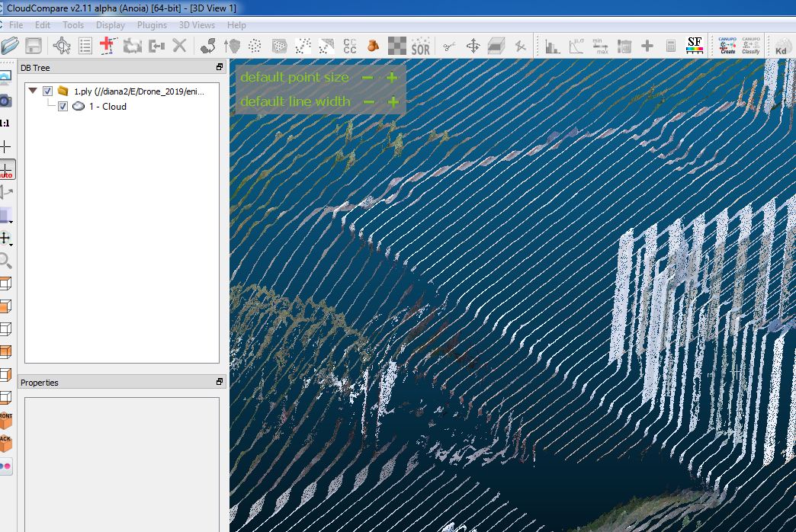The image size is (796, 532).
Task: Float the Properties panel
Action: (220, 382)
